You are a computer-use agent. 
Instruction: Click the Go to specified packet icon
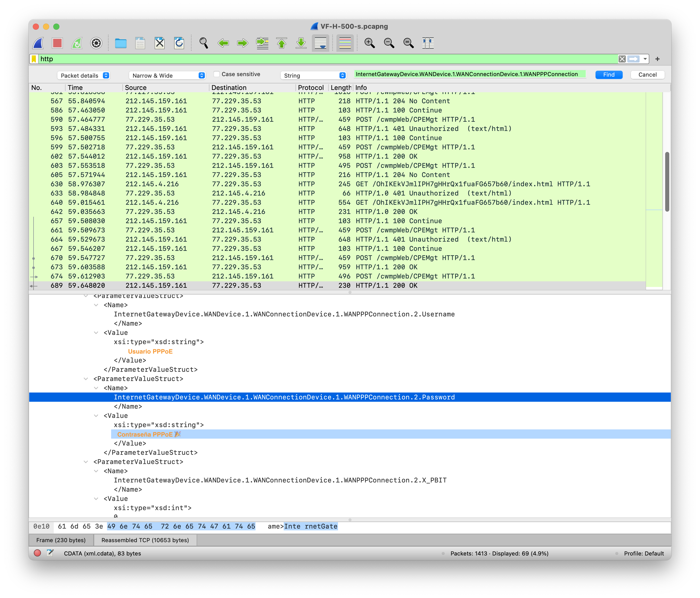[x=262, y=43]
